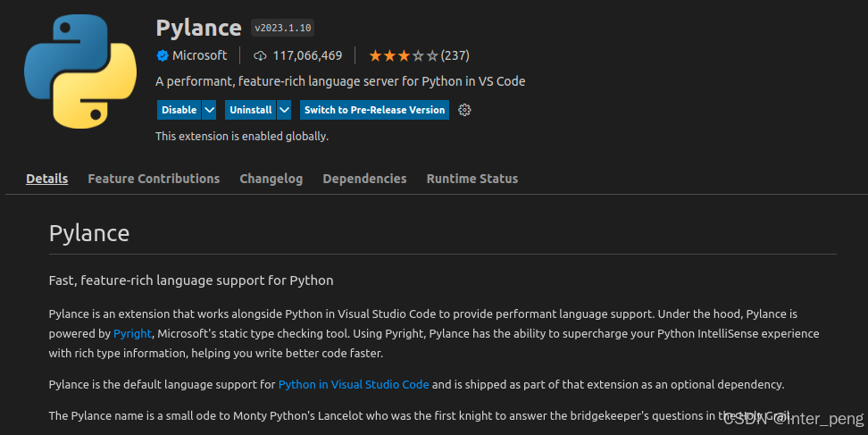Open the Pyright link
This screenshot has width=868, height=435.
coord(132,333)
